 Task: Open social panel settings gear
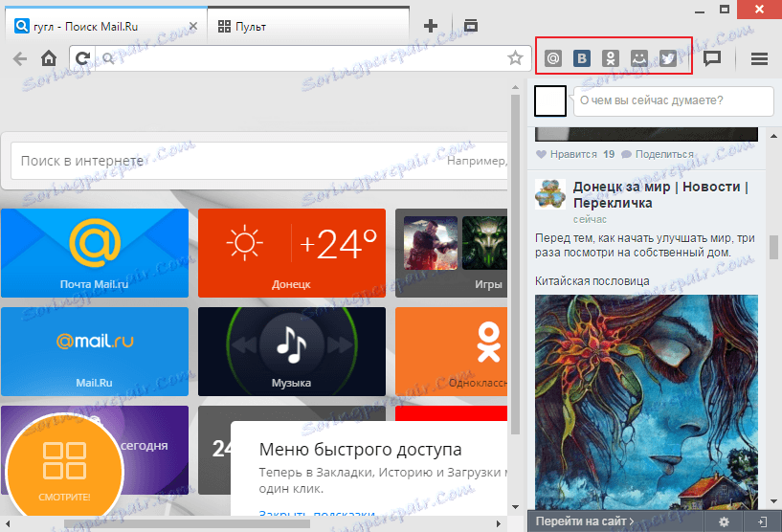[724, 521]
